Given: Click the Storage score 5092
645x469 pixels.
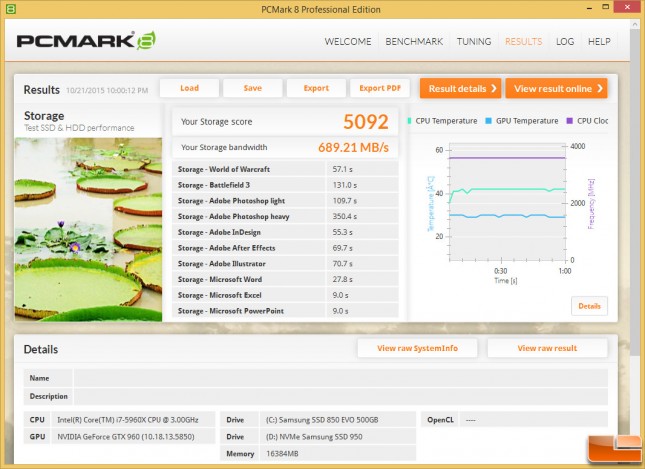Looking at the screenshot, I should [x=366, y=122].
